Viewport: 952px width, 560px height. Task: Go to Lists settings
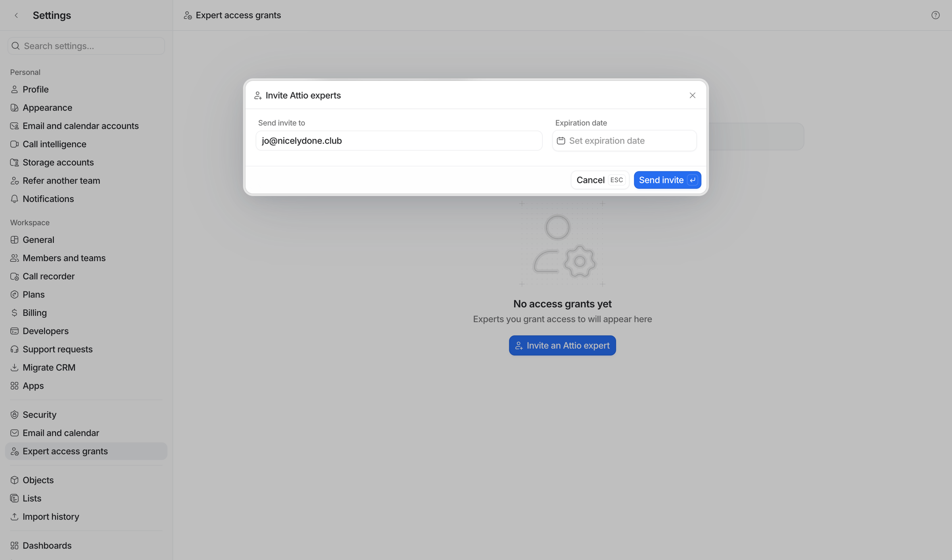(x=86, y=499)
